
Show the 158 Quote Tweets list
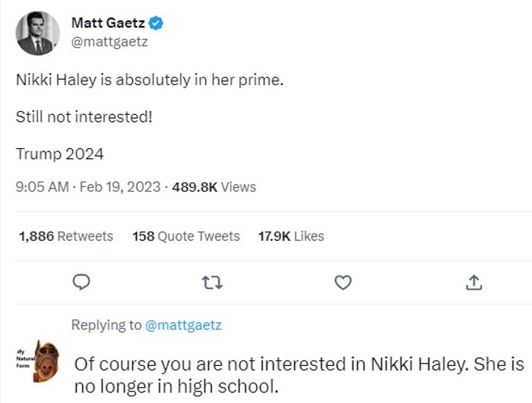(185, 236)
